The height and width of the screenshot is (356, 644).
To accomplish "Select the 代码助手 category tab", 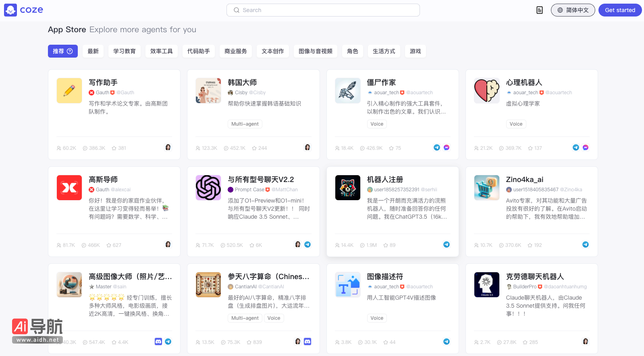I will 198,51.
